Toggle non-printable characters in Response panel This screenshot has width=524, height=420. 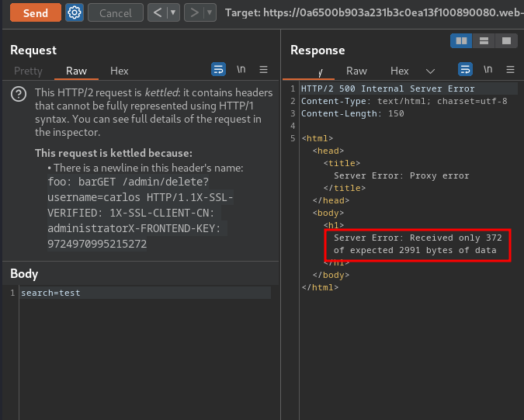point(488,70)
